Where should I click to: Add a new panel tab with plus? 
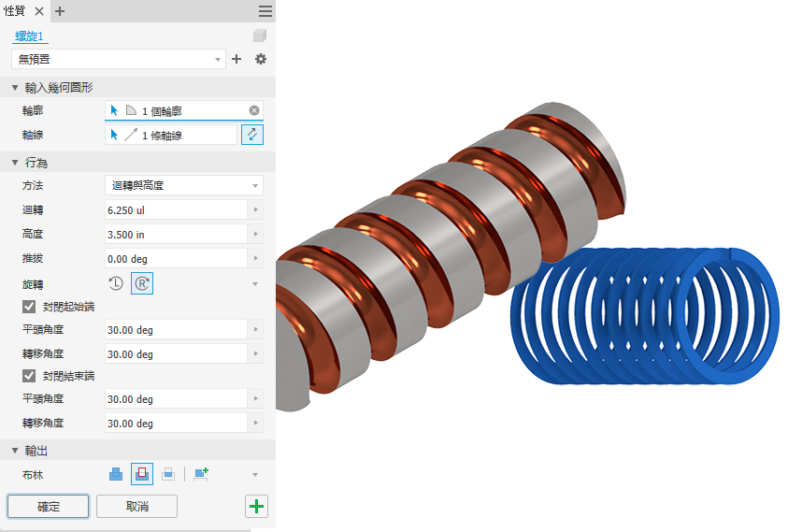tap(60, 11)
